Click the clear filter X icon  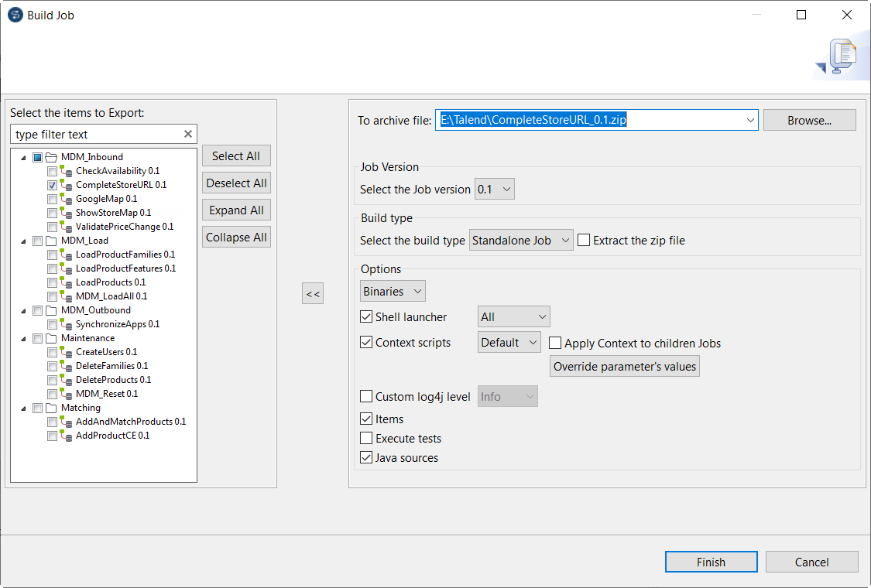(188, 133)
